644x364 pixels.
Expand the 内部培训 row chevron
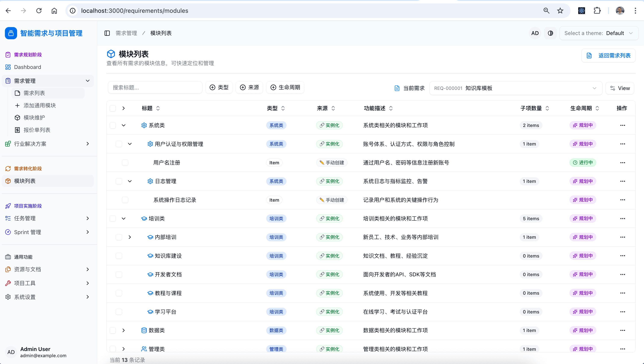coord(130,237)
